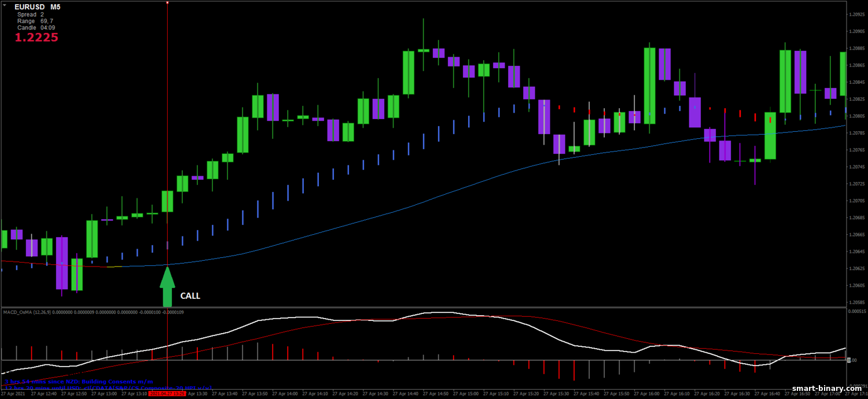Click the red 1.2225 price display
The image size is (868, 399).
(x=36, y=38)
